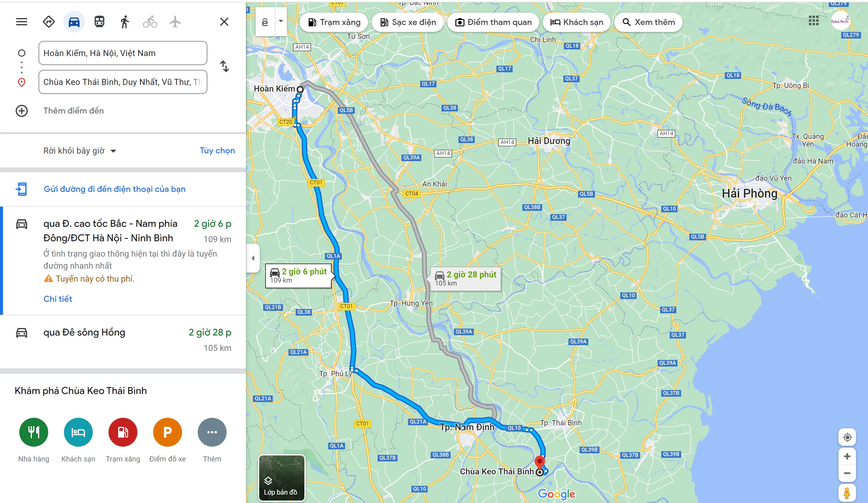Collapse the side panel with arrow tab

tap(253, 258)
